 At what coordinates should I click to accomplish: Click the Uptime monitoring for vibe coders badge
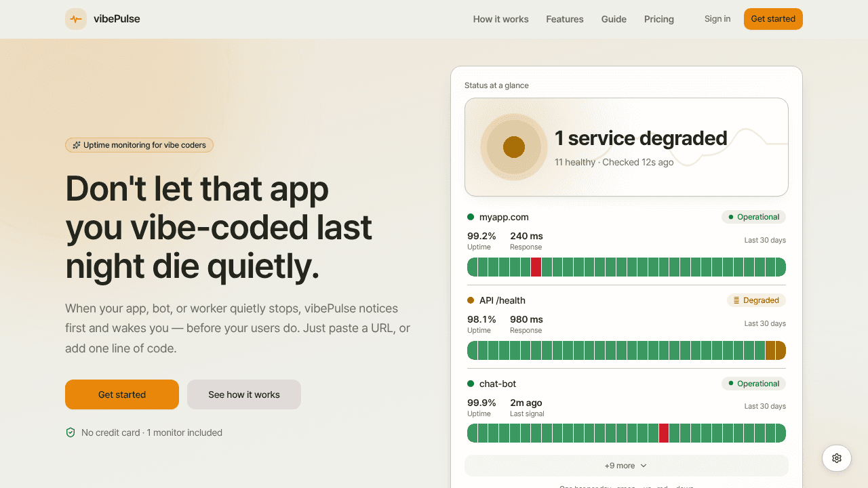(139, 145)
